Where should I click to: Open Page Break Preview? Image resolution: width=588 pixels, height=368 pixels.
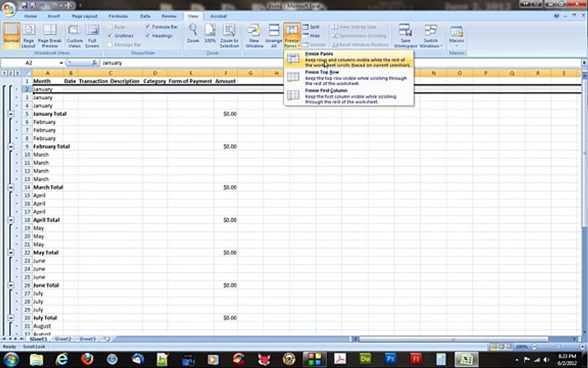pos(50,36)
